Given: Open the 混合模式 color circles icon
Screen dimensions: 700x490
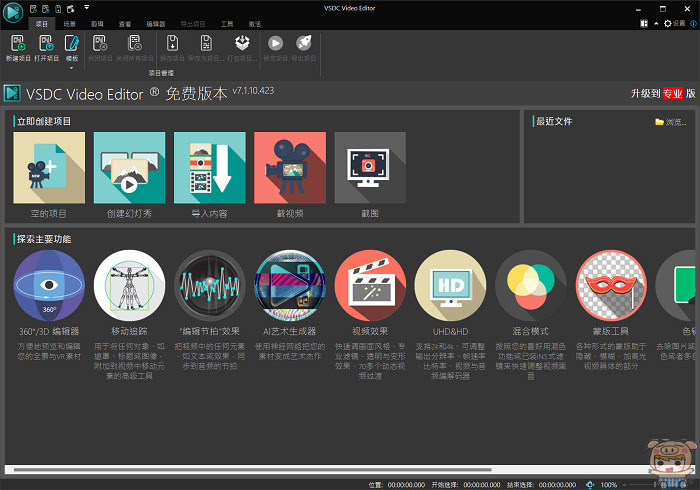Looking at the screenshot, I should pyautogui.click(x=531, y=286).
